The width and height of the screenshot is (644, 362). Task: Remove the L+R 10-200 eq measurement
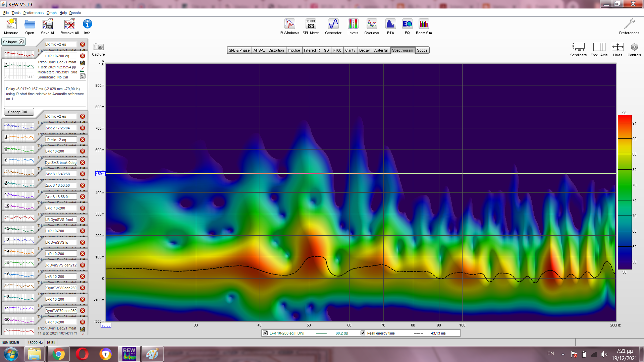click(83, 56)
